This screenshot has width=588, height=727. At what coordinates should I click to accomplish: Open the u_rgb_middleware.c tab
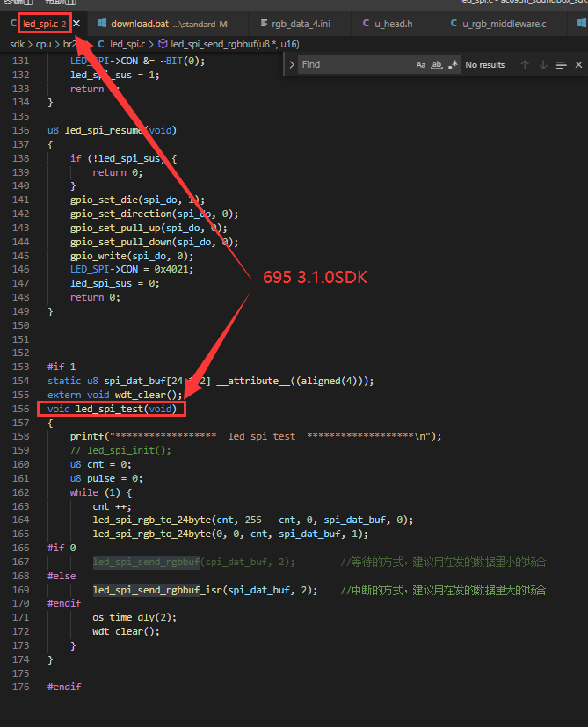coord(505,24)
